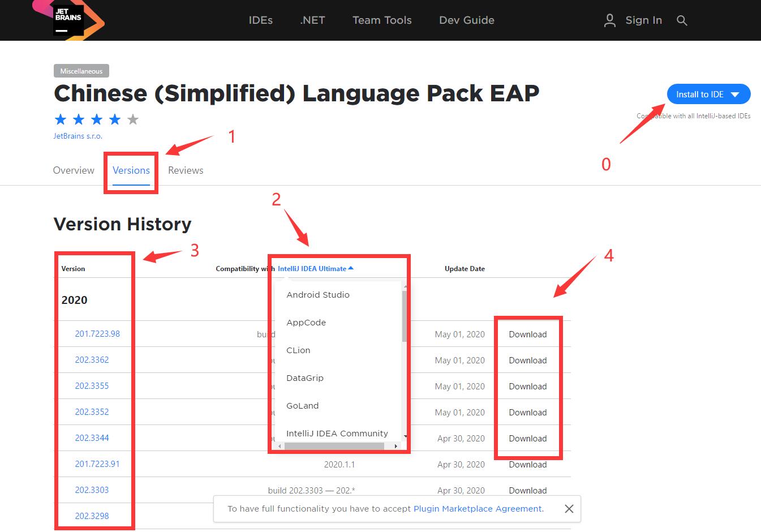Click the update date of version 201.7223.98

tap(459, 334)
